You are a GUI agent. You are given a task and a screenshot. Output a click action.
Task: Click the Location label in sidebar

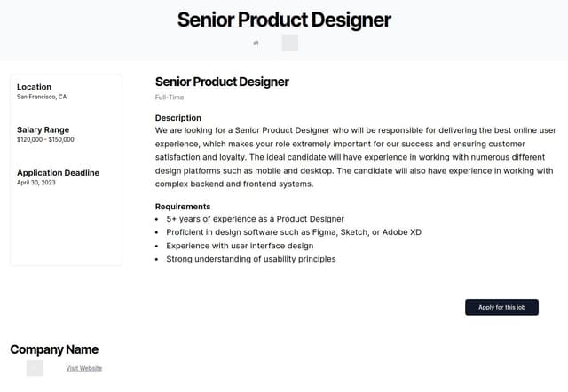tap(35, 87)
